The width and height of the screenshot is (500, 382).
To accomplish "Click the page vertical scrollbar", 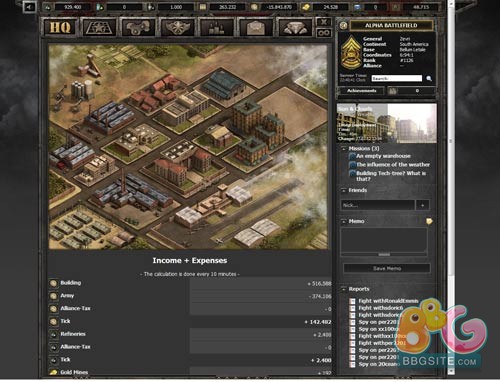I will (451, 187).
